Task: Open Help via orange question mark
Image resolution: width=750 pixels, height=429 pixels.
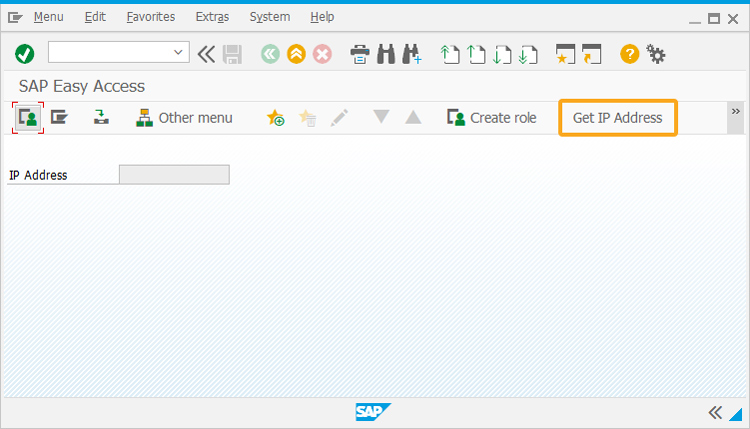Action: click(629, 54)
